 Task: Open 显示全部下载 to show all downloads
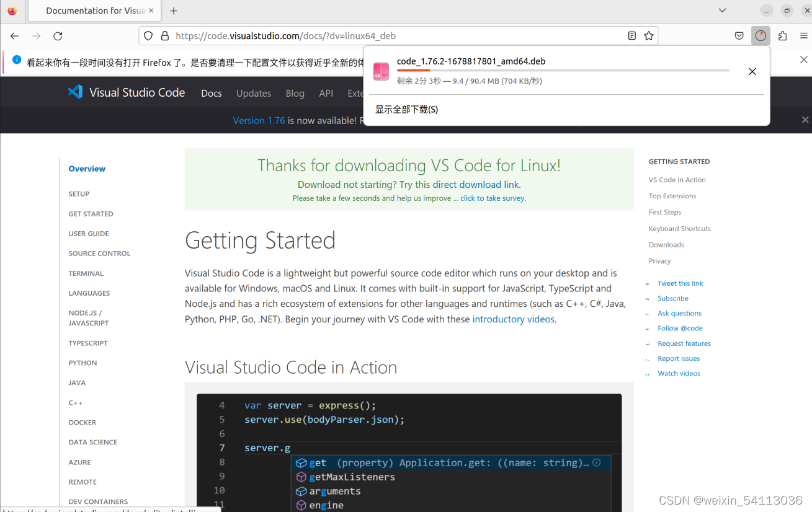click(x=406, y=110)
